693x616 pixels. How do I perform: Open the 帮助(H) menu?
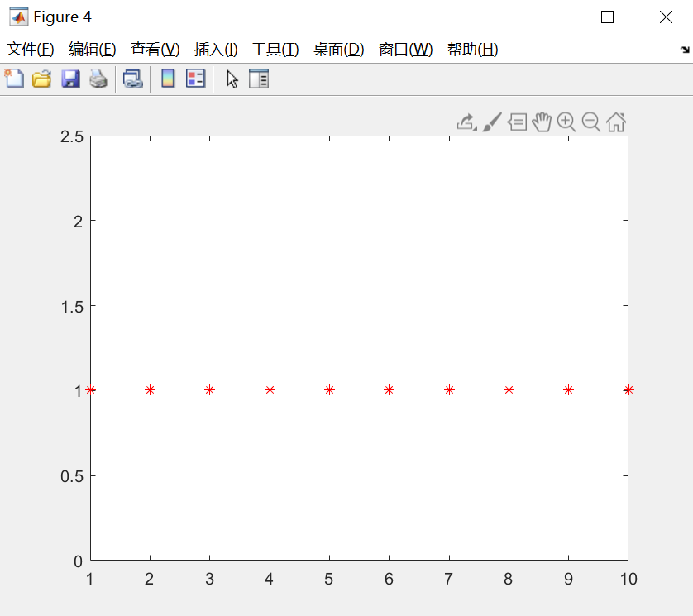472,49
